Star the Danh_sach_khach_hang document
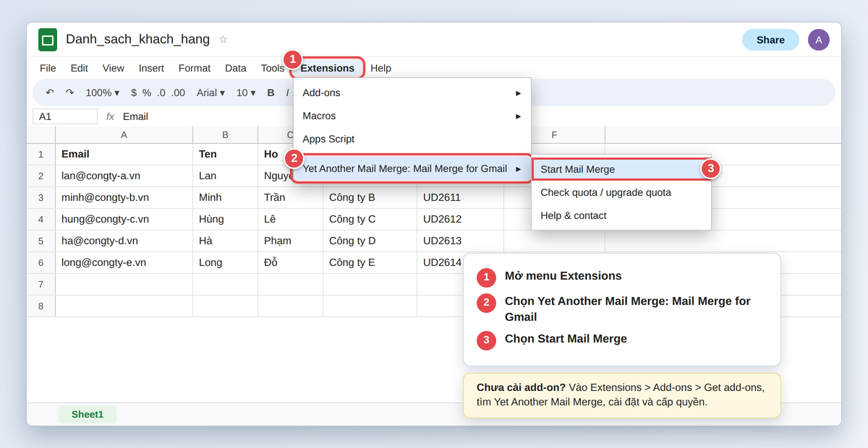Viewport: 868px width, 448px height. pyautogui.click(x=223, y=39)
